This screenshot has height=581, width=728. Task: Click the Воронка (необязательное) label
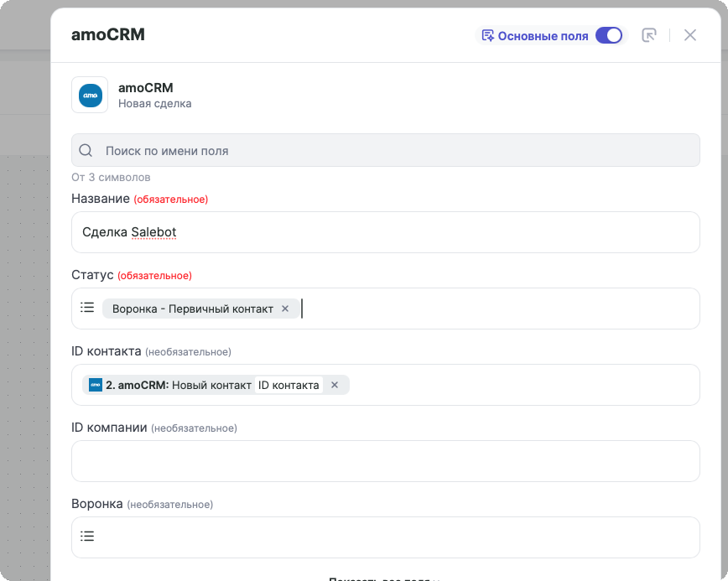click(x=142, y=504)
